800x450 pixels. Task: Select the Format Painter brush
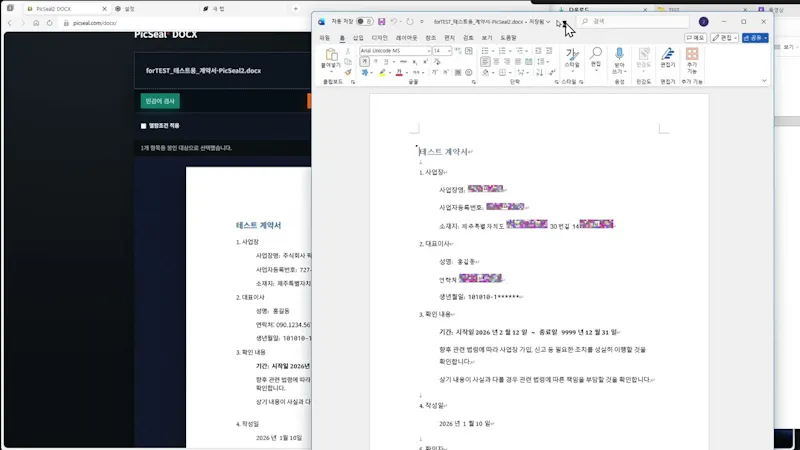click(348, 72)
